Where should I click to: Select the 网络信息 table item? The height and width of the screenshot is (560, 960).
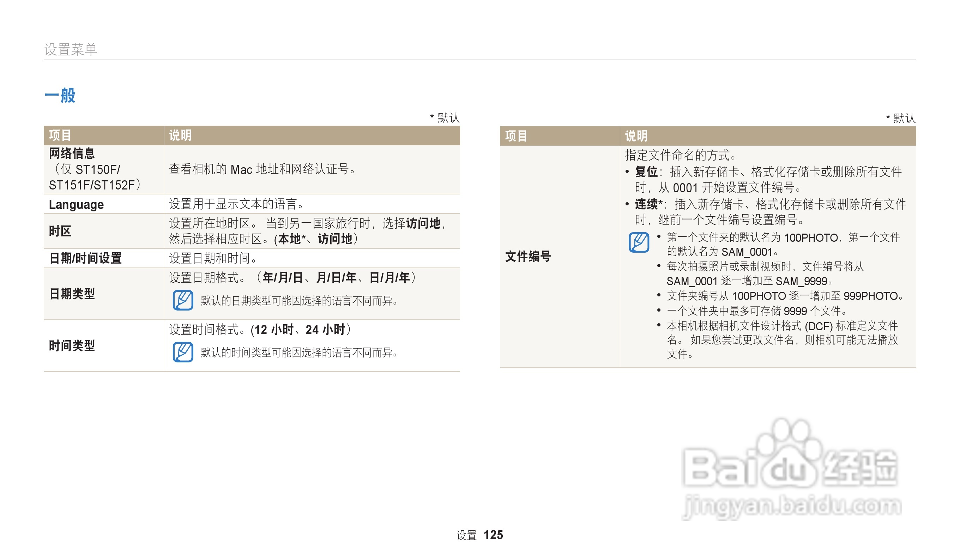pos(72,153)
